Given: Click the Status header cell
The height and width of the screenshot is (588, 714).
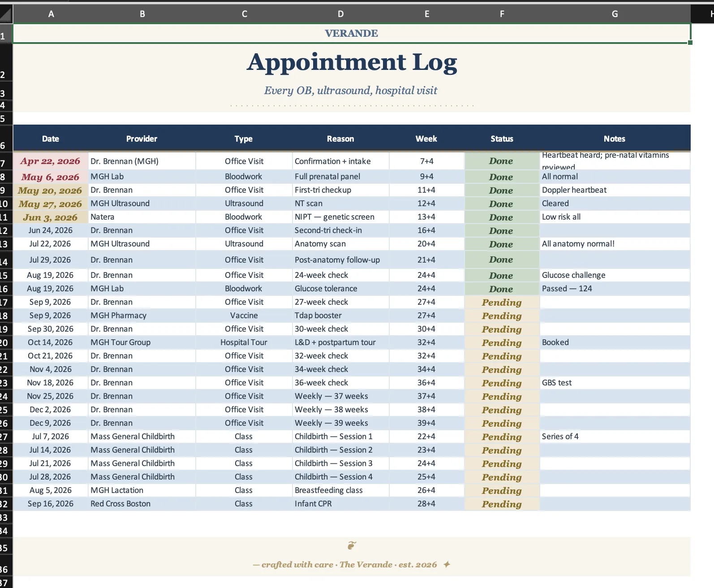Looking at the screenshot, I should [x=502, y=138].
